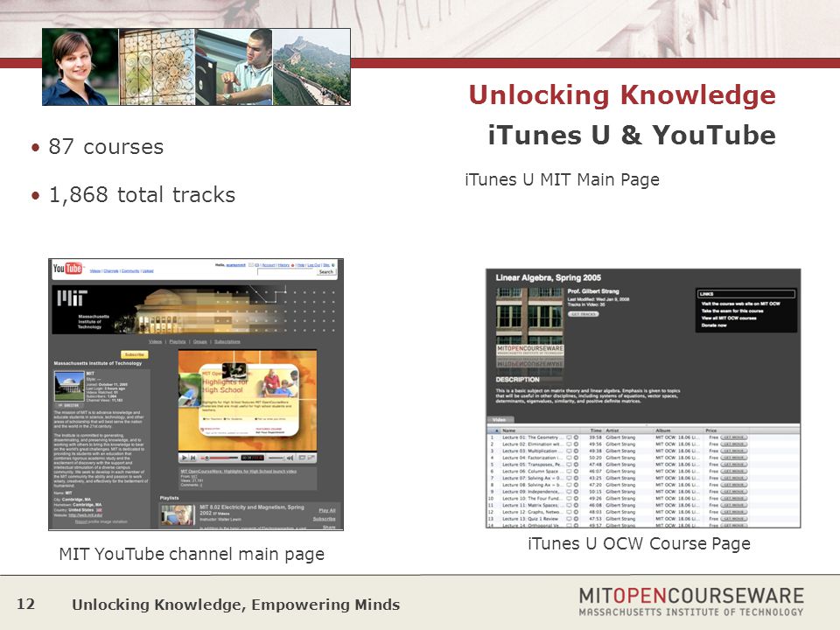
Task: Select the 'Lecture 11: Matrix Spaces' track row
Action: [x=643, y=505]
